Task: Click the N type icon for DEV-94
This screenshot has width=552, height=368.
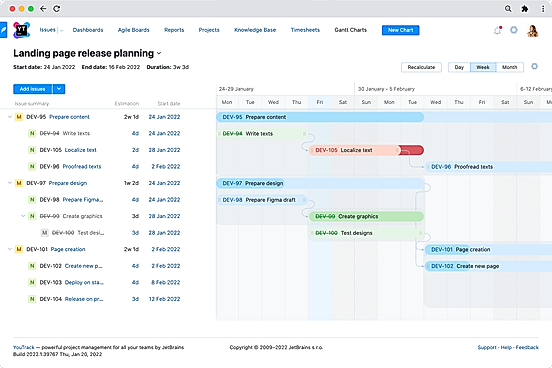Action: 32,133
